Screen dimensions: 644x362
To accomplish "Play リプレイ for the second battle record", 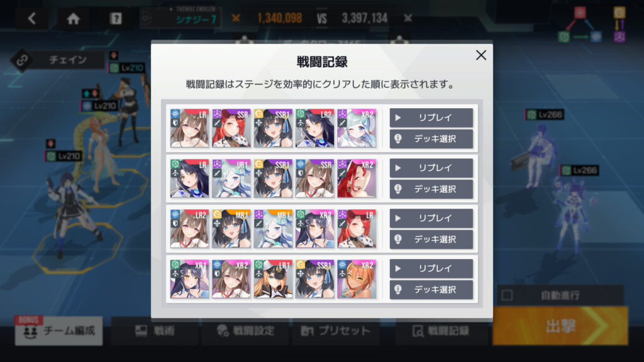I will click(431, 168).
